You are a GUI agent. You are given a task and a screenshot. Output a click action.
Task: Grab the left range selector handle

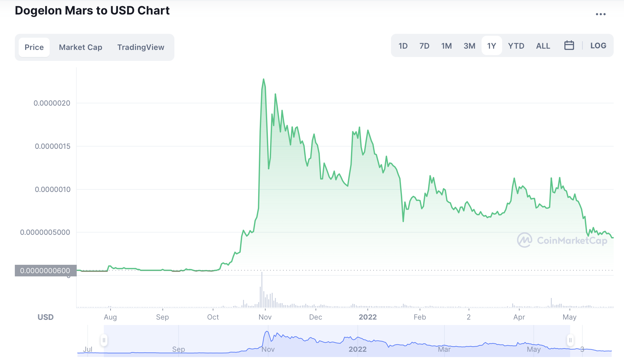coord(104,340)
